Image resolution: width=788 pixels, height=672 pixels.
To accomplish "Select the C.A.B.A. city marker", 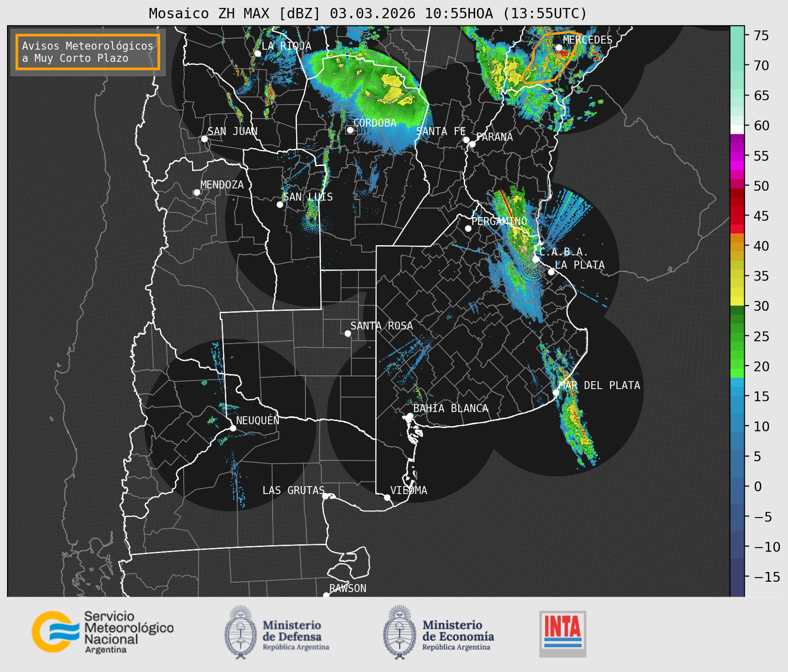I will pos(536,259).
